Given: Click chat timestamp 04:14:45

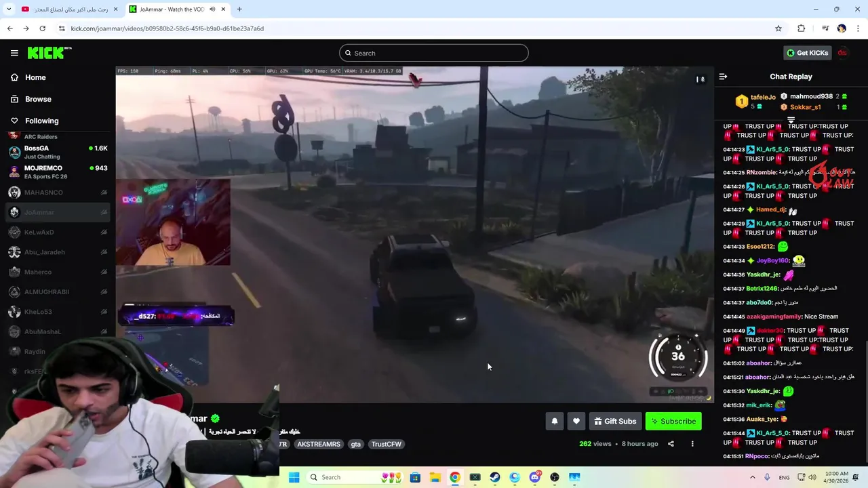Looking at the screenshot, I should coord(734,317).
